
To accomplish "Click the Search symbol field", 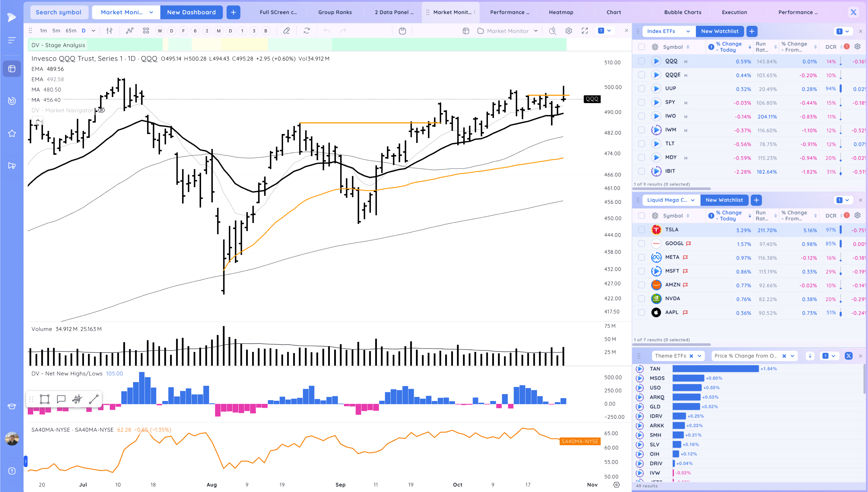I will click(59, 12).
